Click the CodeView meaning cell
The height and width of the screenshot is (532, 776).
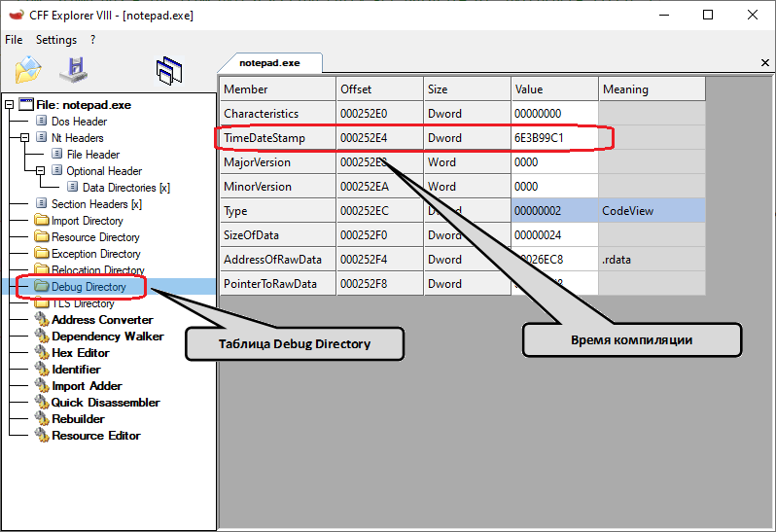652,210
